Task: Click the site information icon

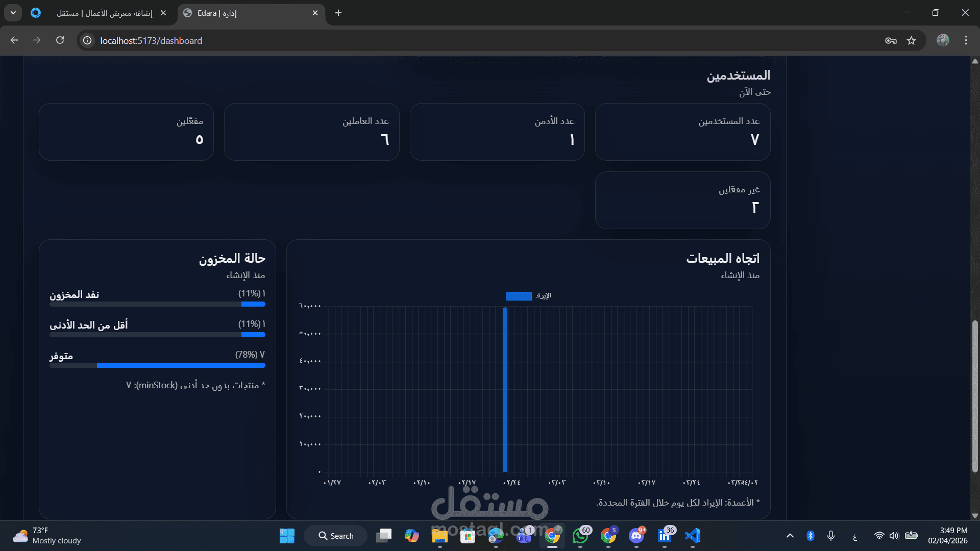Action: (87, 40)
